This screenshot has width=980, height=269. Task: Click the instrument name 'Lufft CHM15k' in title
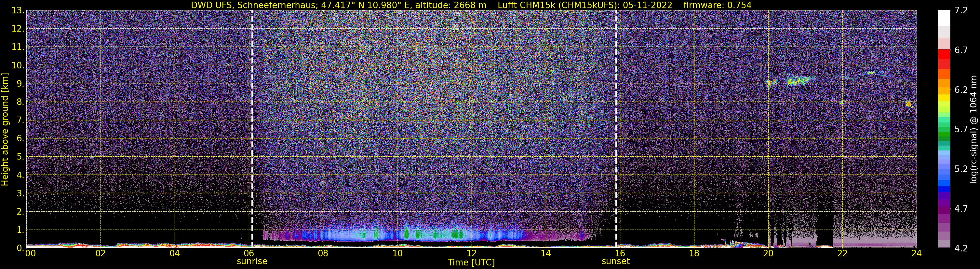coord(527,5)
